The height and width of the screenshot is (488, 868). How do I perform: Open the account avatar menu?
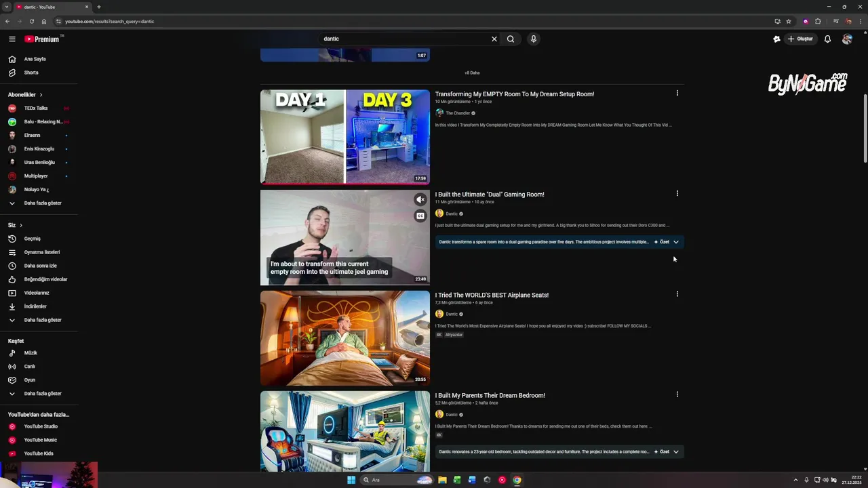[x=847, y=39]
